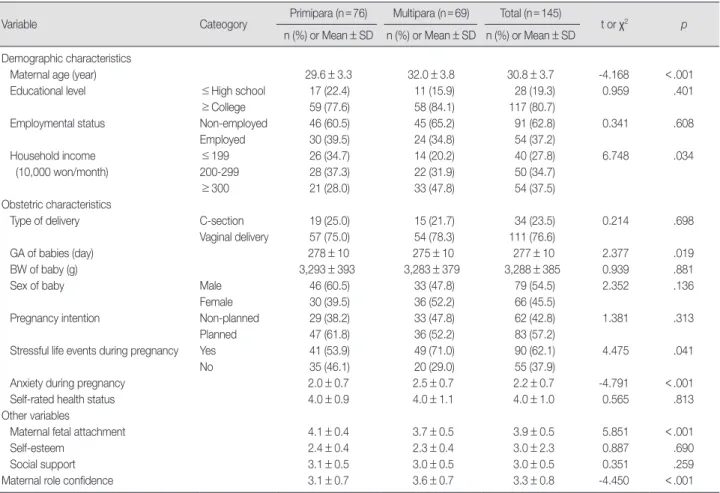The width and height of the screenshot is (720, 493).
Task: Click the value "49 (71.0)"
Action: (434, 351)
